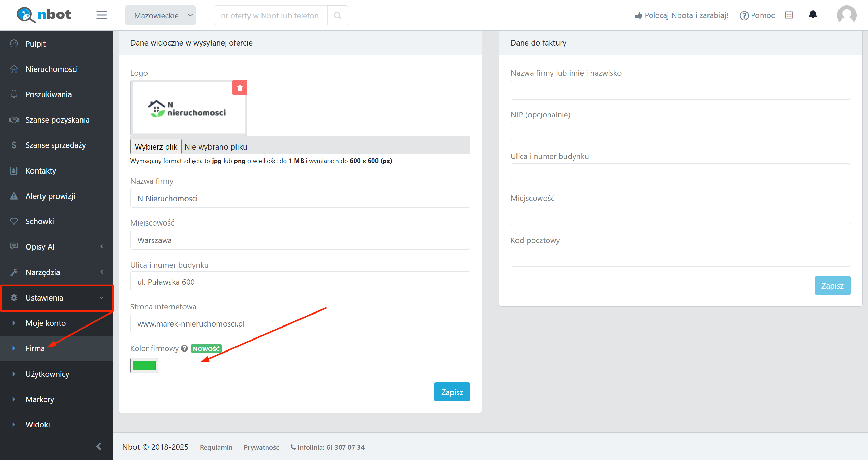Click invoice Miejscowość field
868x460 pixels.
[680, 215]
